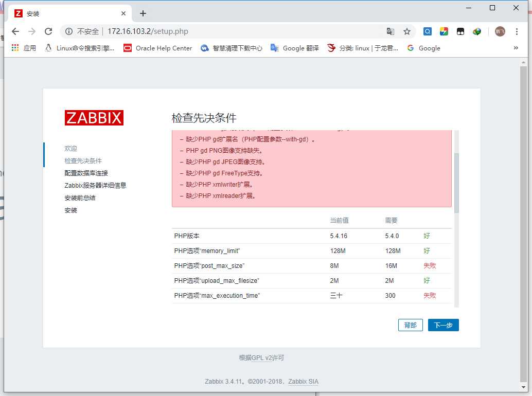Click the 5.4.16 PHP version value
The image size is (532, 396).
pos(339,236)
